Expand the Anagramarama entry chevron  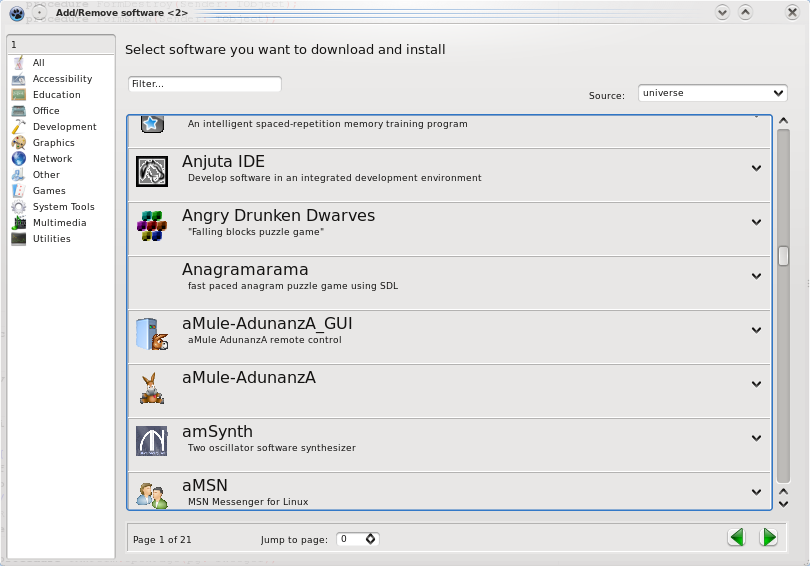point(757,276)
